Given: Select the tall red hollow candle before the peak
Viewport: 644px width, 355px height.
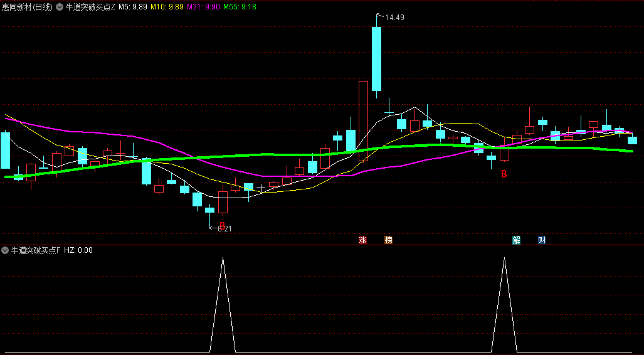Looking at the screenshot, I should [x=363, y=121].
